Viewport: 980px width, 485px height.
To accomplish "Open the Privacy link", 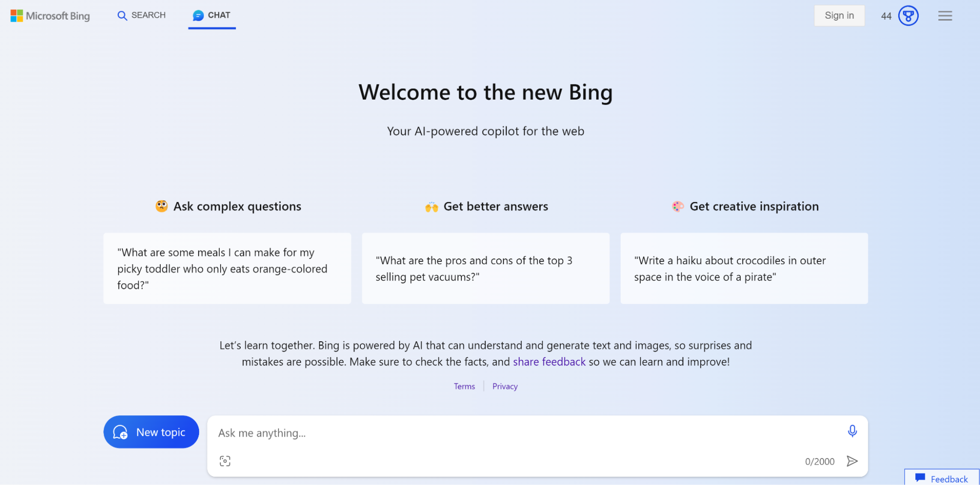I will [x=505, y=386].
